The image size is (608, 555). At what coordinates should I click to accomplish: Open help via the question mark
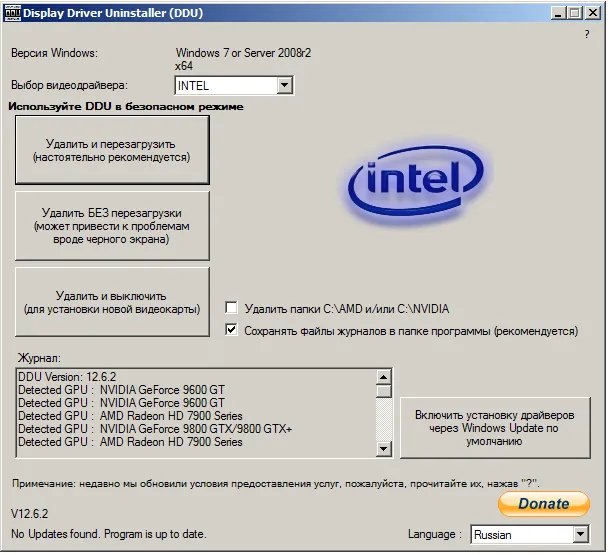tap(587, 34)
